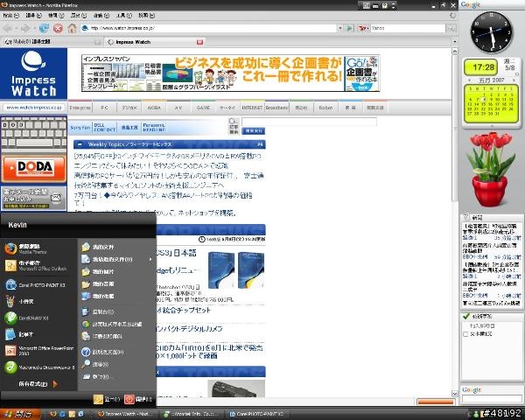Go to previous month in calendar gadget
Screen dimensions: 525x420
point(469,80)
